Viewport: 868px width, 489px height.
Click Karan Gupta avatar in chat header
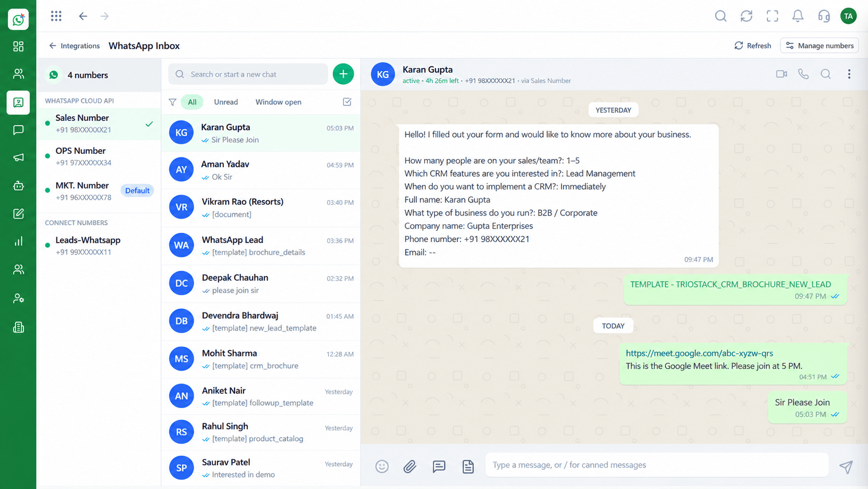click(x=383, y=74)
